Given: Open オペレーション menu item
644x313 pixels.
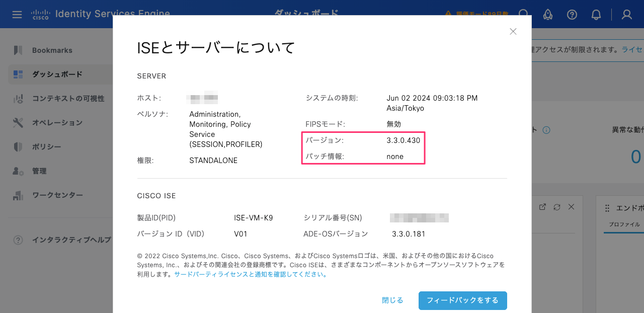Looking at the screenshot, I should [x=57, y=123].
